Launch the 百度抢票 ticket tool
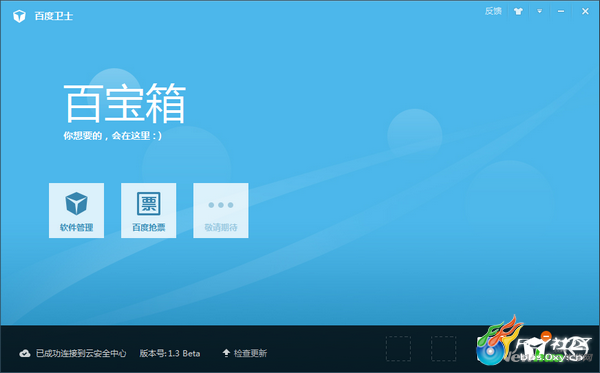The image size is (600, 373). [148, 210]
